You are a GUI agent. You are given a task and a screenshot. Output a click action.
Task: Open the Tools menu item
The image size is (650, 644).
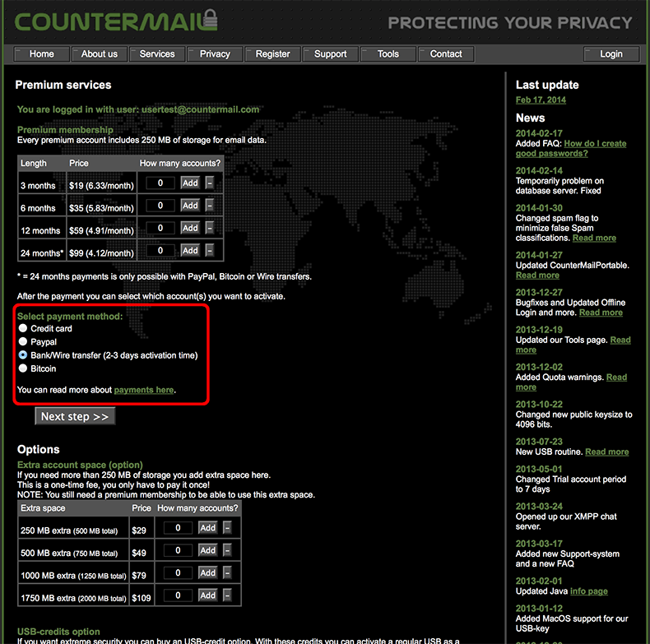tap(388, 54)
